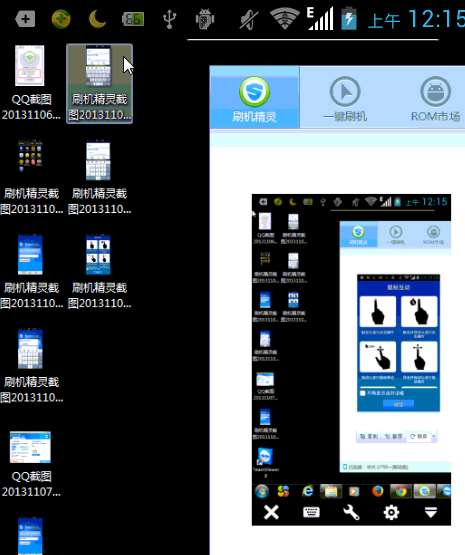465x555 pixels.
Task: Click the blue confirm button in dialog
Action: coord(398,404)
